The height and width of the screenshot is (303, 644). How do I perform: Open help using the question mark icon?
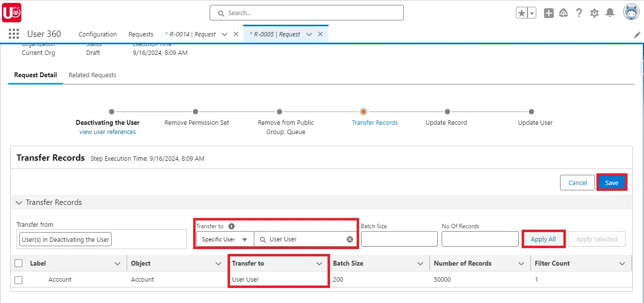coord(579,13)
